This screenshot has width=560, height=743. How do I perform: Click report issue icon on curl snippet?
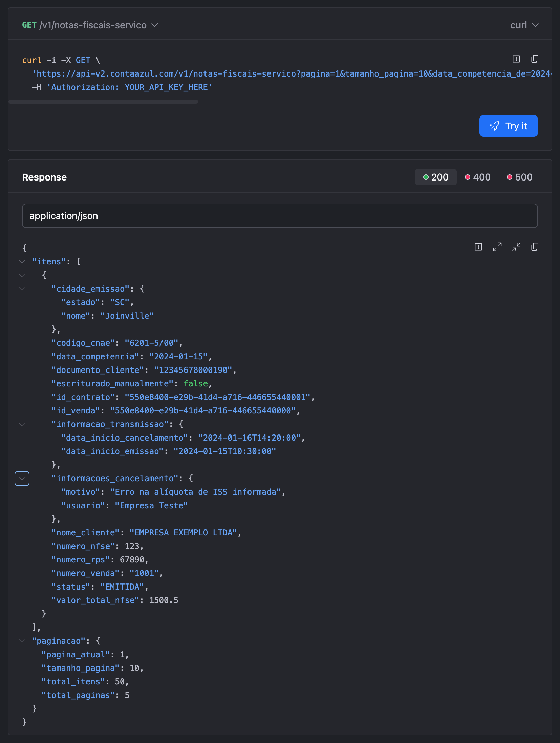pos(516,59)
